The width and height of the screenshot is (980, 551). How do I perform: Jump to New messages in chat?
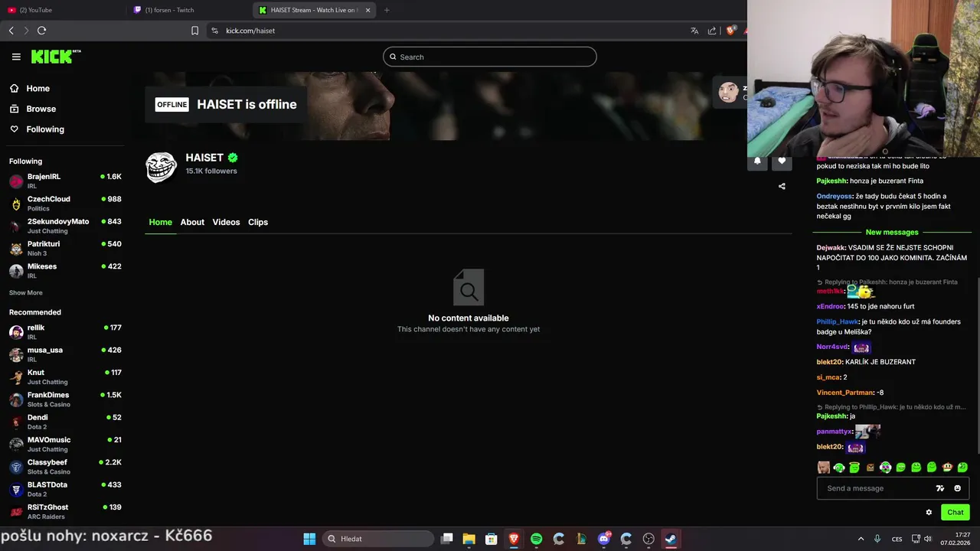point(892,232)
